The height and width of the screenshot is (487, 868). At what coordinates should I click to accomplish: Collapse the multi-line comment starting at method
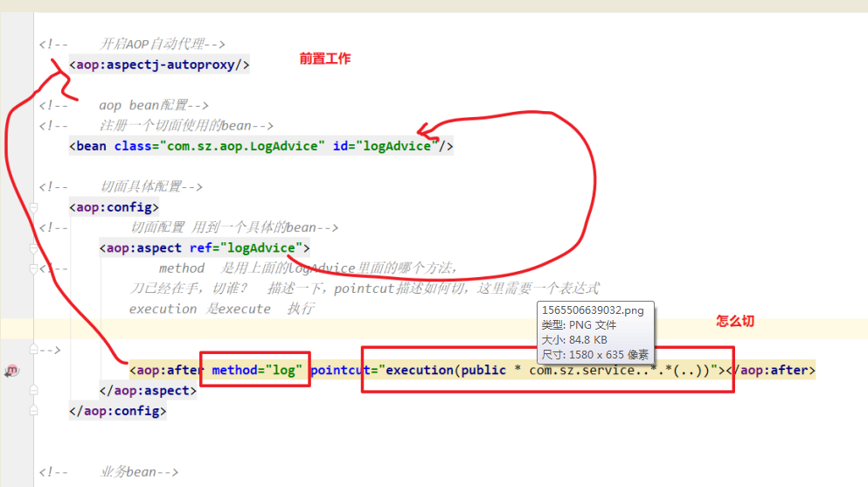[34, 269]
